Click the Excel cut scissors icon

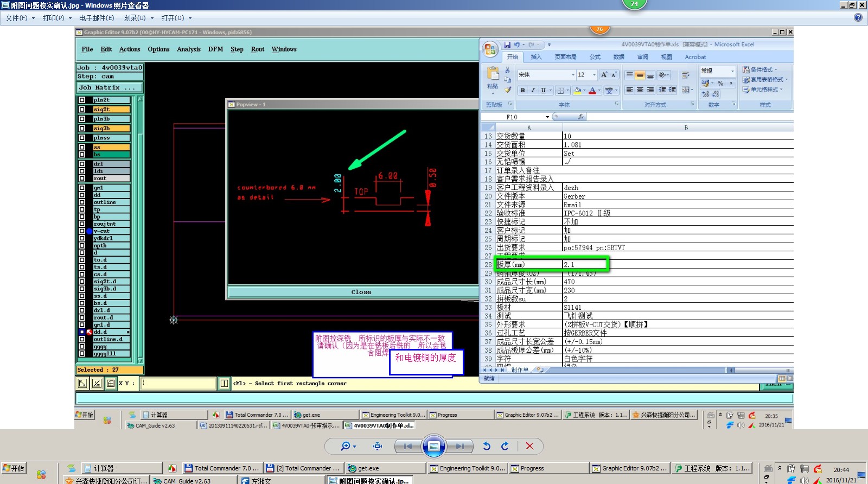pyautogui.click(x=508, y=70)
